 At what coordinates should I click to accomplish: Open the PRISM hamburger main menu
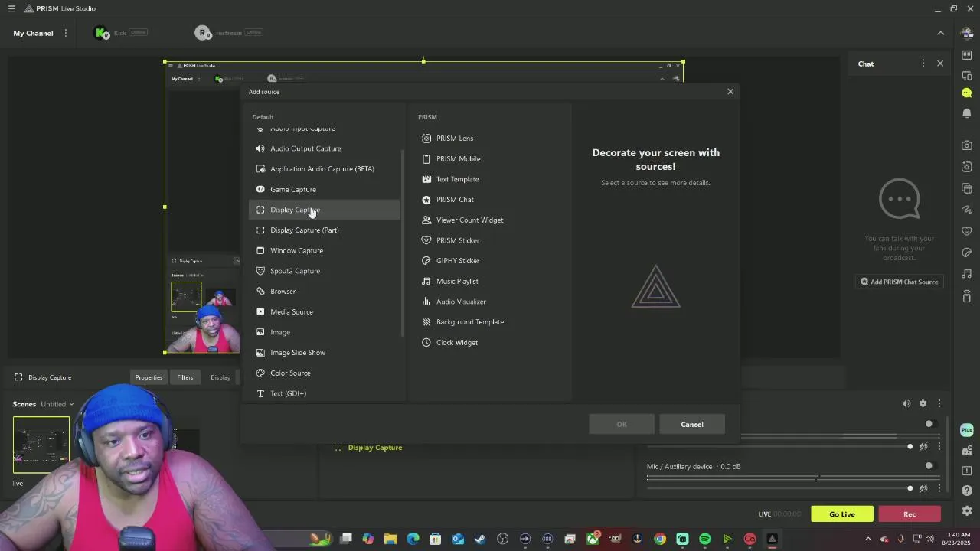point(11,8)
